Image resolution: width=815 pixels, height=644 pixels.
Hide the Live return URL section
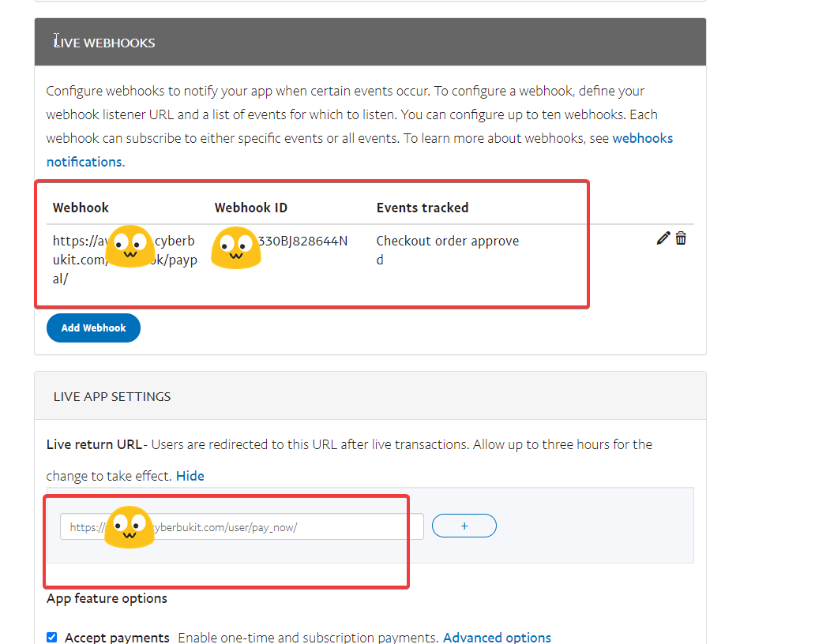coord(190,476)
